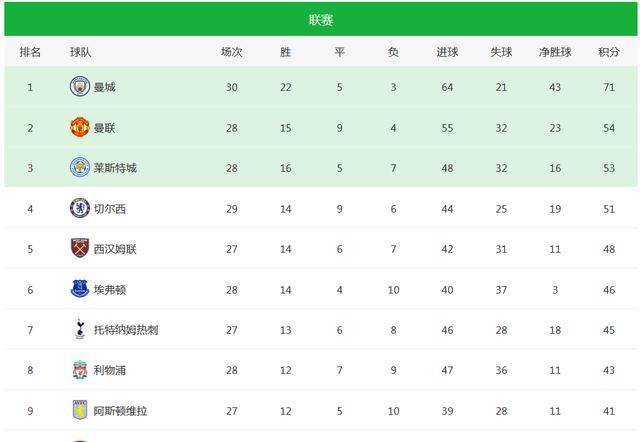The height and width of the screenshot is (442, 640).
Task: Open the 切尔西 team name link
Action: pyautogui.click(x=110, y=209)
